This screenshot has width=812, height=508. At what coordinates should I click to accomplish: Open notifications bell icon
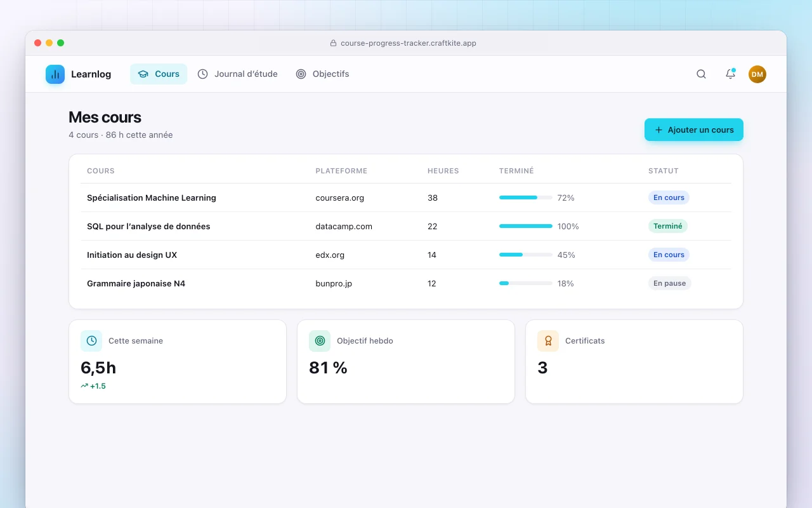(730, 74)
